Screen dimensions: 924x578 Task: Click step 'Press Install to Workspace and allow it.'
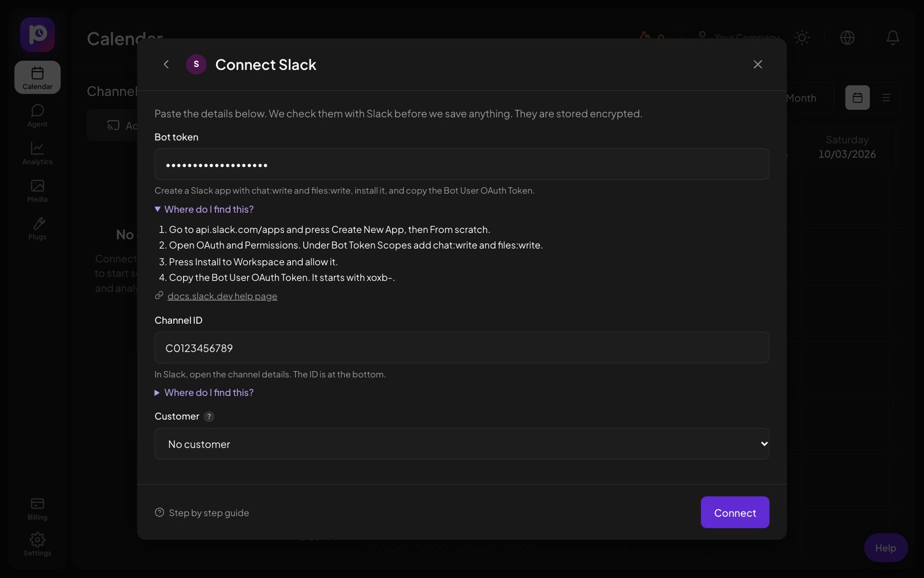pos(253,262)
